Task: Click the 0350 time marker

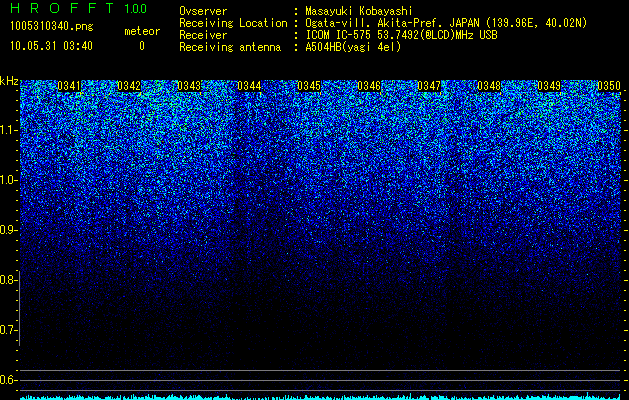Action: tap(609, 86)
